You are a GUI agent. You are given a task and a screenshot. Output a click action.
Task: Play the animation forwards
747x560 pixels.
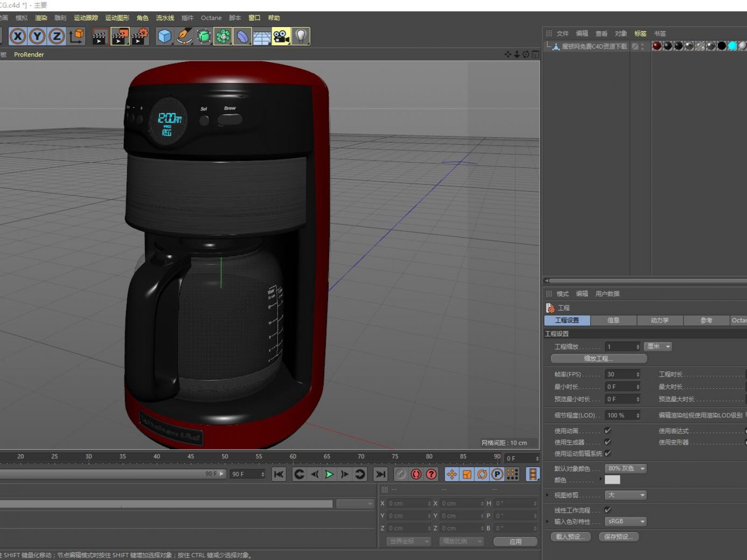[x=330, y=474]
